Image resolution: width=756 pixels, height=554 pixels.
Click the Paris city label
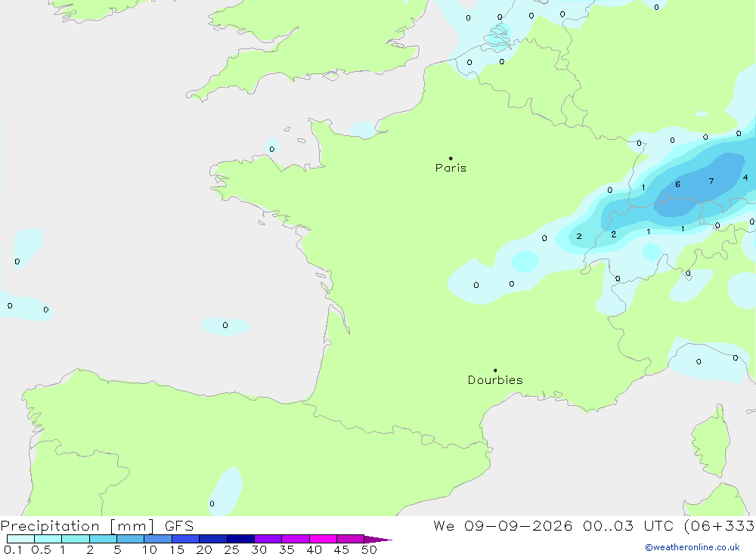tap(451, 168)
